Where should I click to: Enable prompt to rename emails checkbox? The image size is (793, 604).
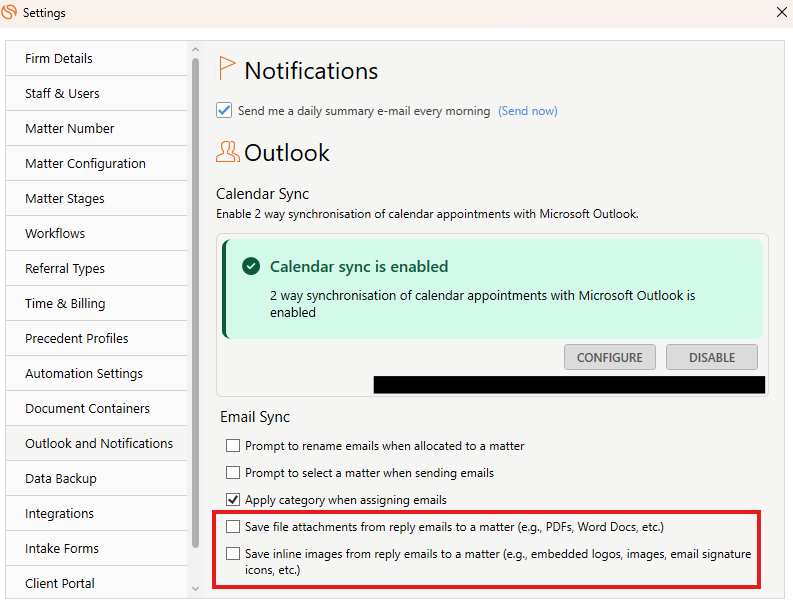coord(233,446)
